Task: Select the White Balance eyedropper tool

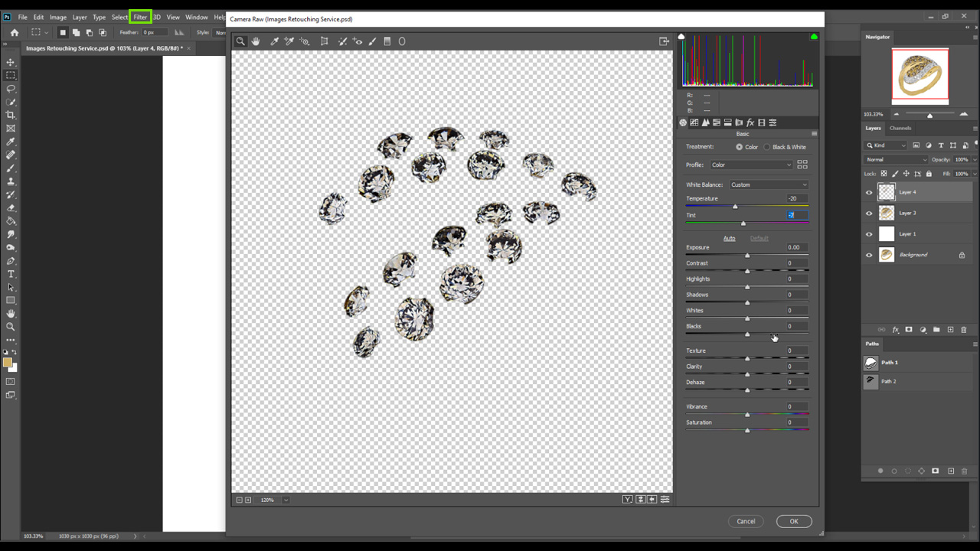Action: 274,41
